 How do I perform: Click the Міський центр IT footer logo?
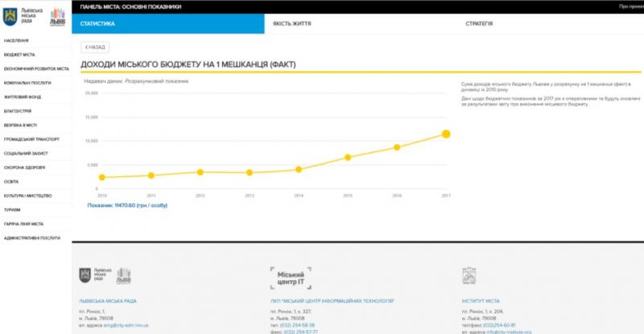click(x=291, y=278)
